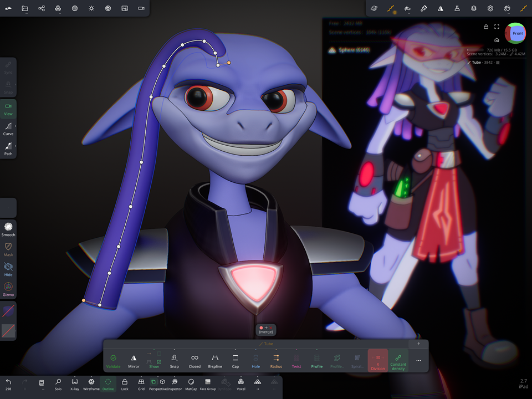532x399 pixels.
Task: Select the Mask tool
Action: [x=8, y=249]
